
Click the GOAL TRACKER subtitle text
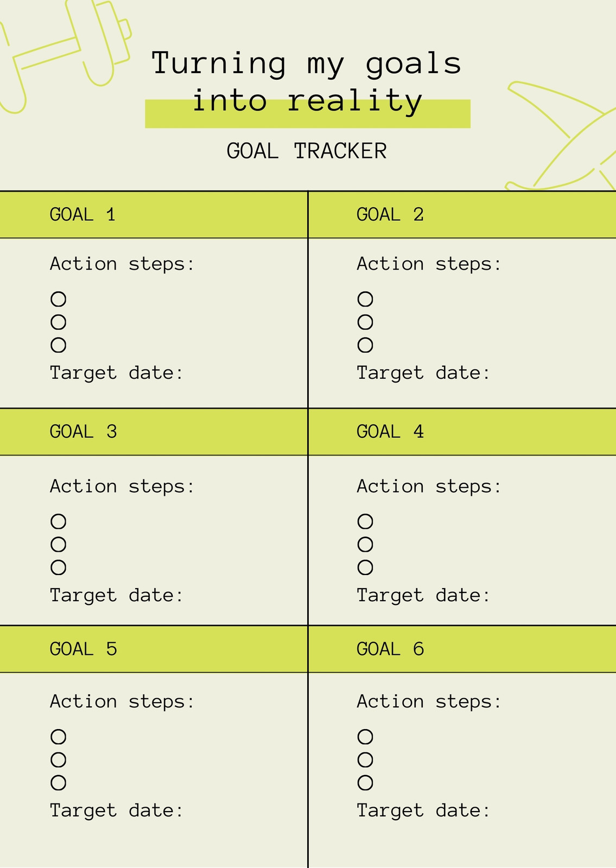307,151
